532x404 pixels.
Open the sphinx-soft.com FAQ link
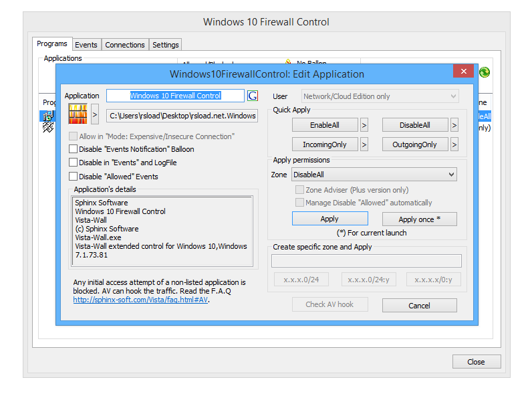[x=140, y=300]
